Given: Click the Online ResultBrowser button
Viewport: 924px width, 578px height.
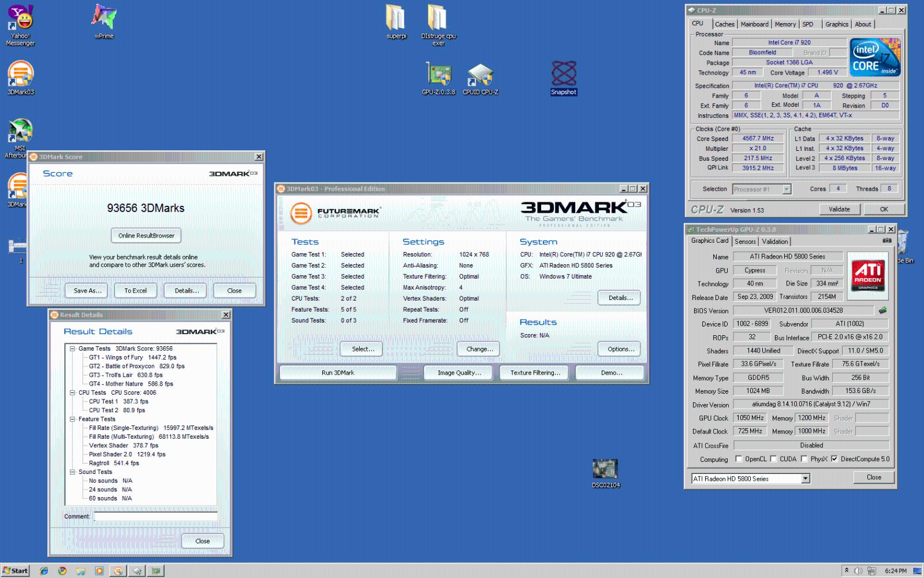Looking at the screenshot, I should point(146,235).
